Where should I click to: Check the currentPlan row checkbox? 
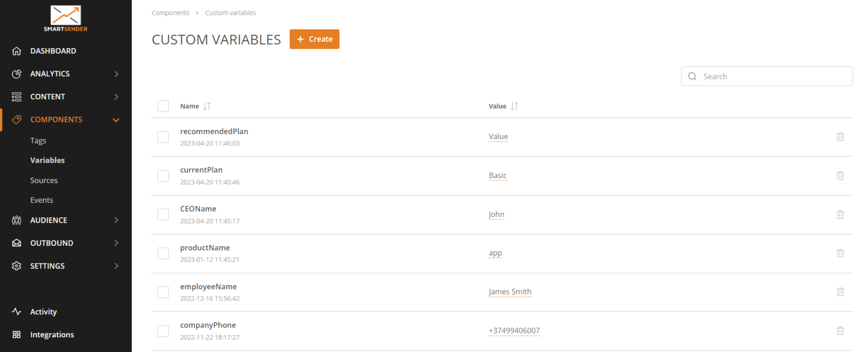(163, 176)
